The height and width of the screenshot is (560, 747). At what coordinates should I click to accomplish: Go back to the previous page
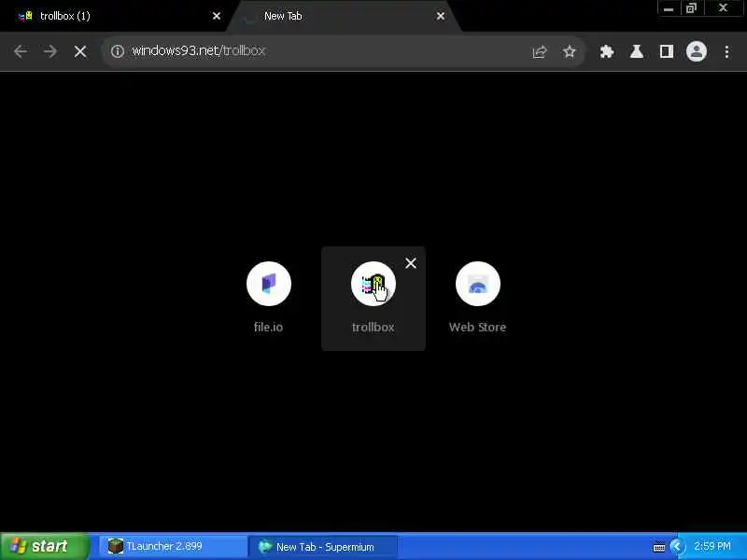21,51
